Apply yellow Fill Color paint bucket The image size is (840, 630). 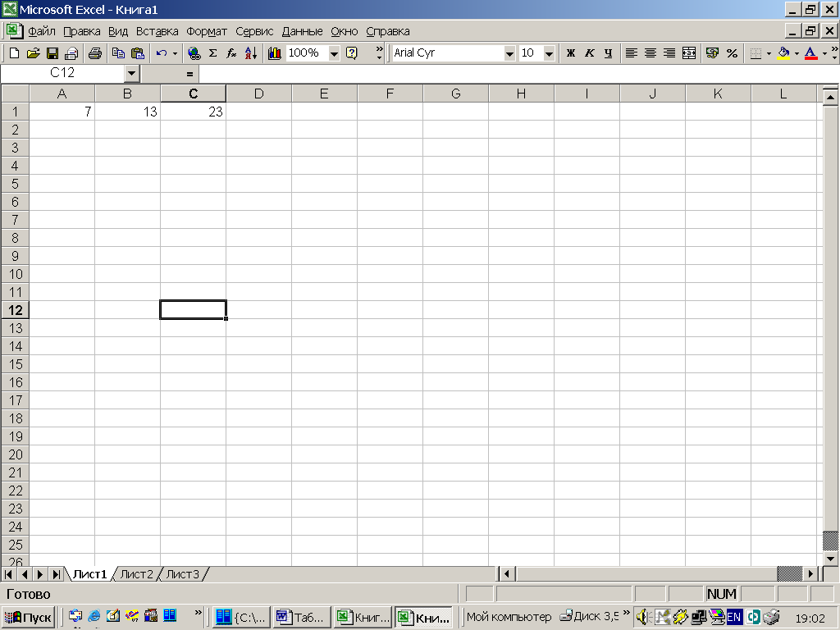[x=783, y=53]
